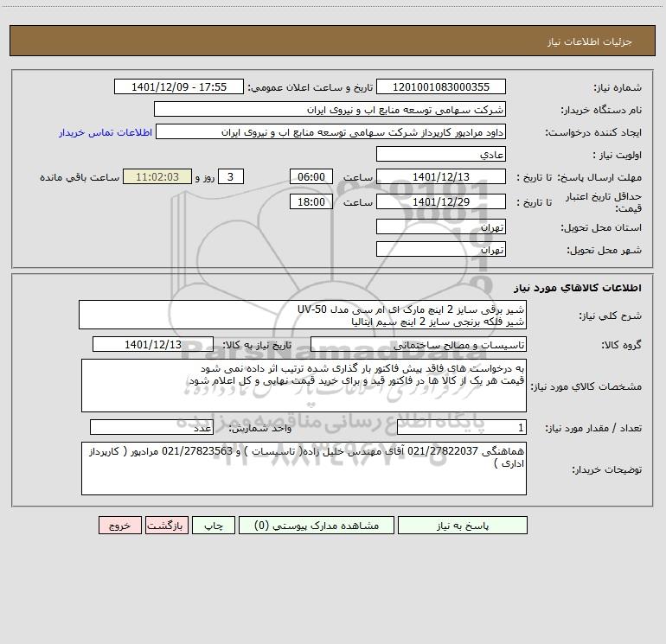Click price validity date 1401/12/29 field

[441, 201]
